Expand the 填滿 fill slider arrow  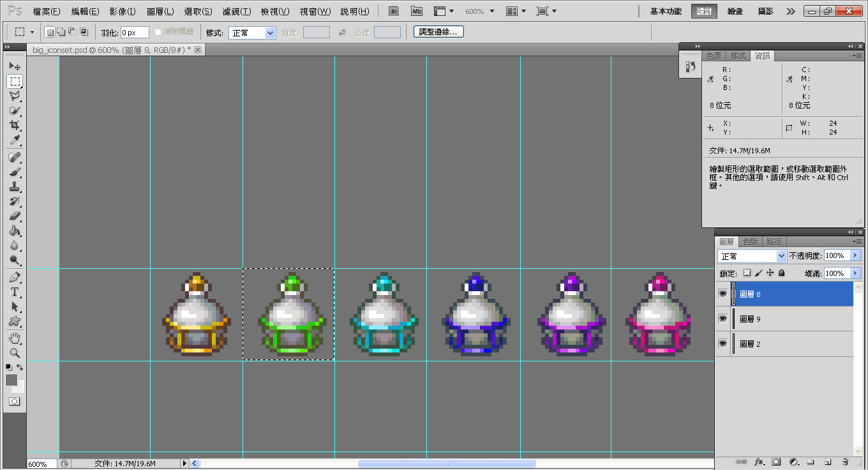(x=856, y=273)
